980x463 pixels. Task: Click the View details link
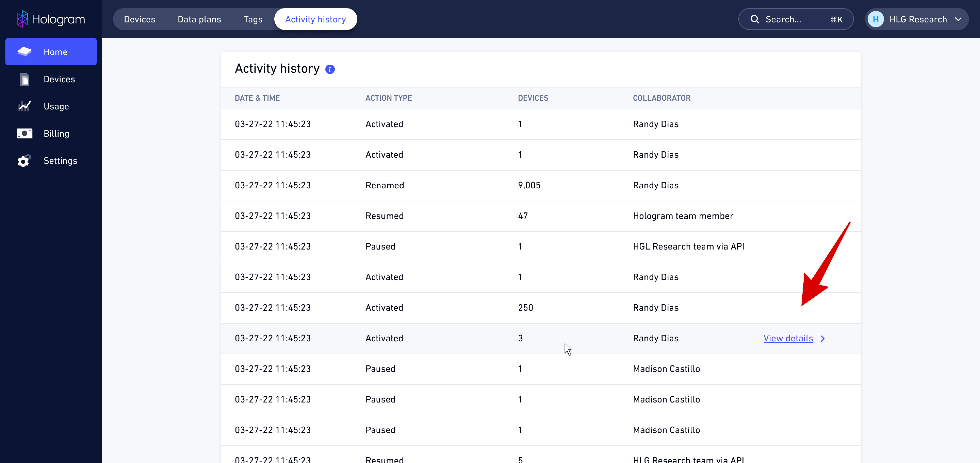point(788,338)
